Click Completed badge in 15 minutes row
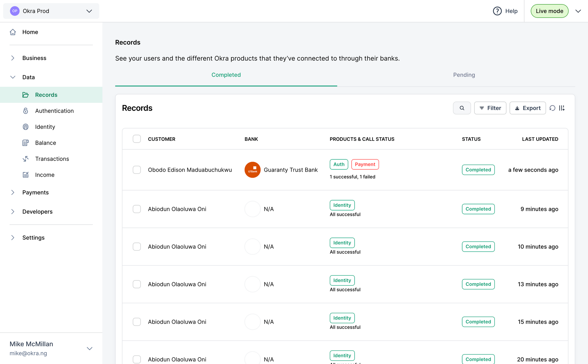The width and height of the screenshot is (588, 364). (x=478, y=322)
